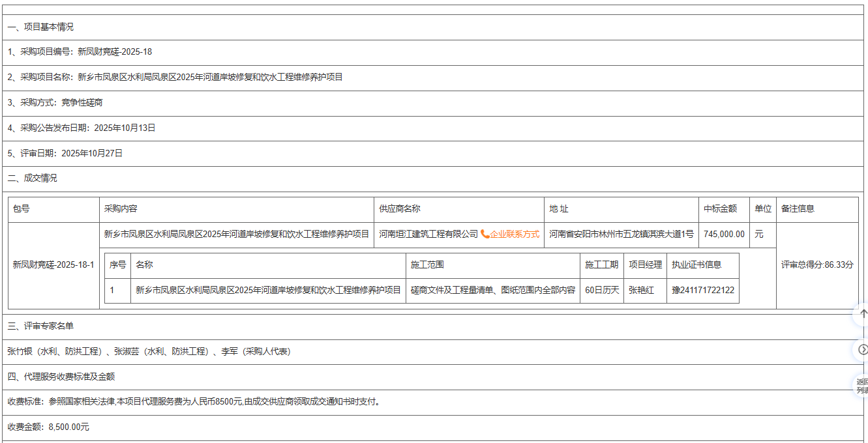Image resolution: width=868 pixels, height=443 pixels.
Task: Click the 收费金额：8,500.00元 row
Action: 48,427
